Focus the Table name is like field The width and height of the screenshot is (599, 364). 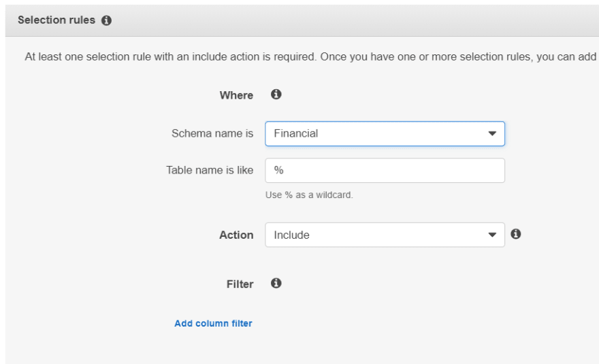[385, 170]
